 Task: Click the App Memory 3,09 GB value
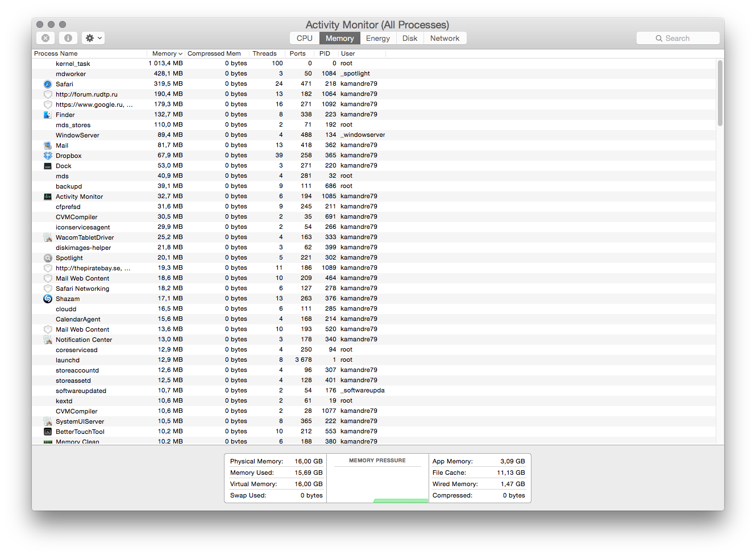(x=513, y=461)
